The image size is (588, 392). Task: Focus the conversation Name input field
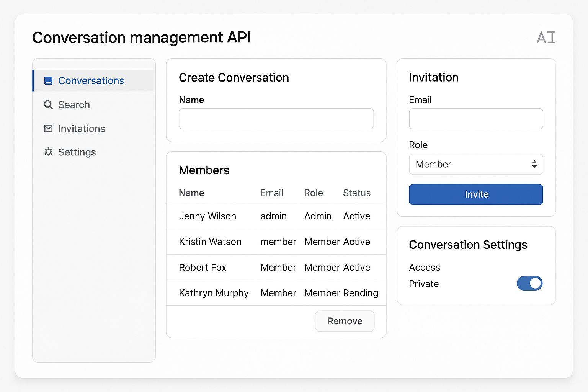(276, 119)
